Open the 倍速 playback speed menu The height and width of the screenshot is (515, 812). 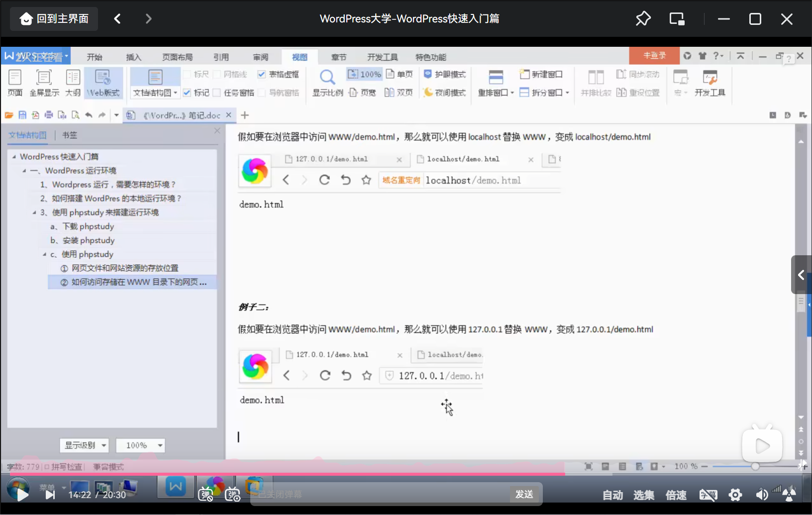point(676,495)
